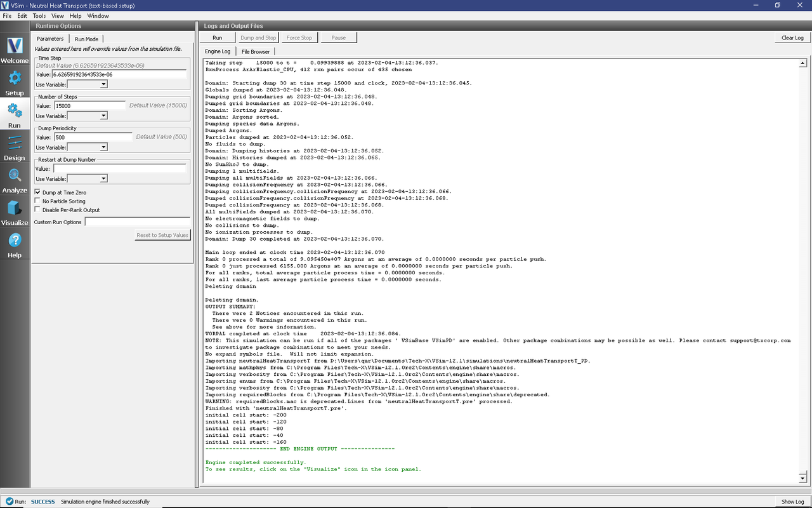Click the 'VORPAL completed at clock time' line

tap(303, 333)
